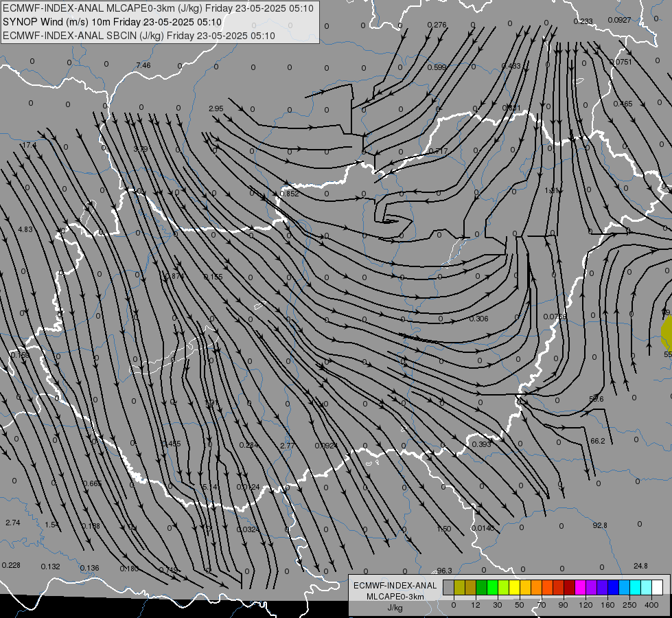This screenshot has height=618, width=672.
Task: Select the dark red legend swatch
Action: (569, 587)
